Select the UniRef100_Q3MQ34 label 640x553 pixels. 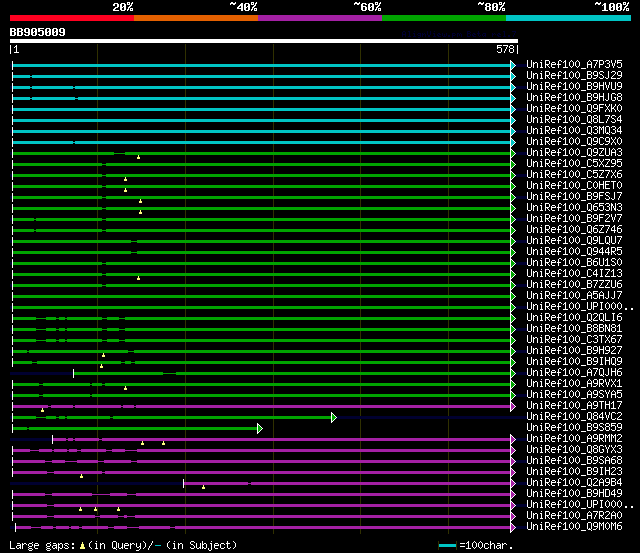pyautogui.click(x=574, y=131)
